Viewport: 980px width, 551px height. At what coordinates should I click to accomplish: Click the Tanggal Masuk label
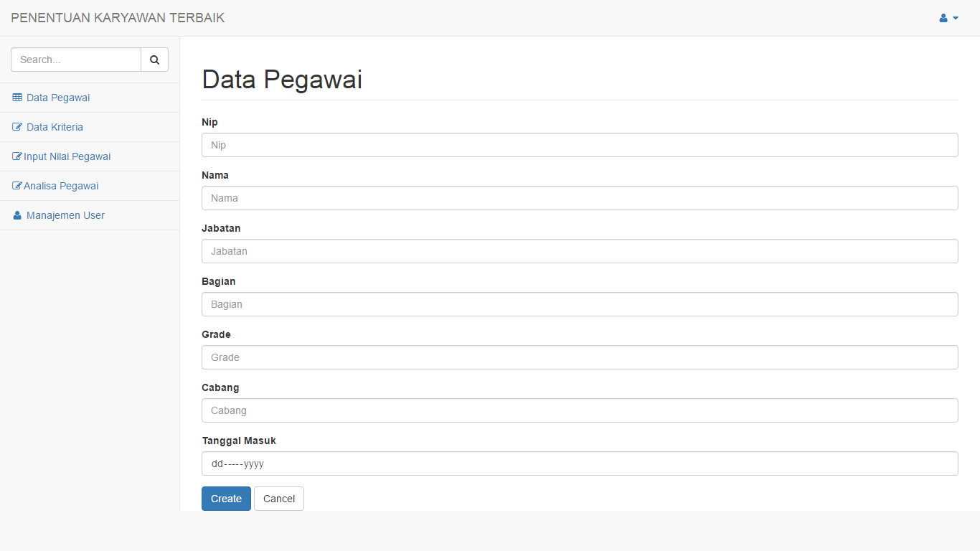click(x=239, y=441)
